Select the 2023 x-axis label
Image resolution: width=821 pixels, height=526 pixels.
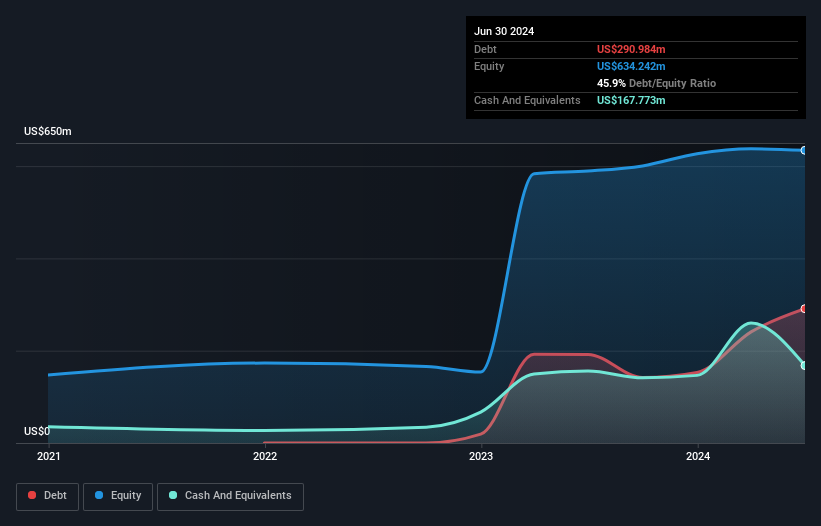point(481,456)
